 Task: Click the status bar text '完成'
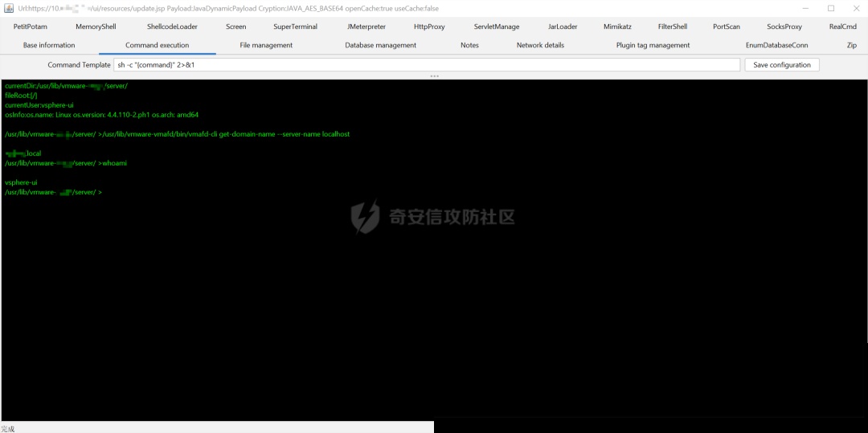tap(8, 428)
